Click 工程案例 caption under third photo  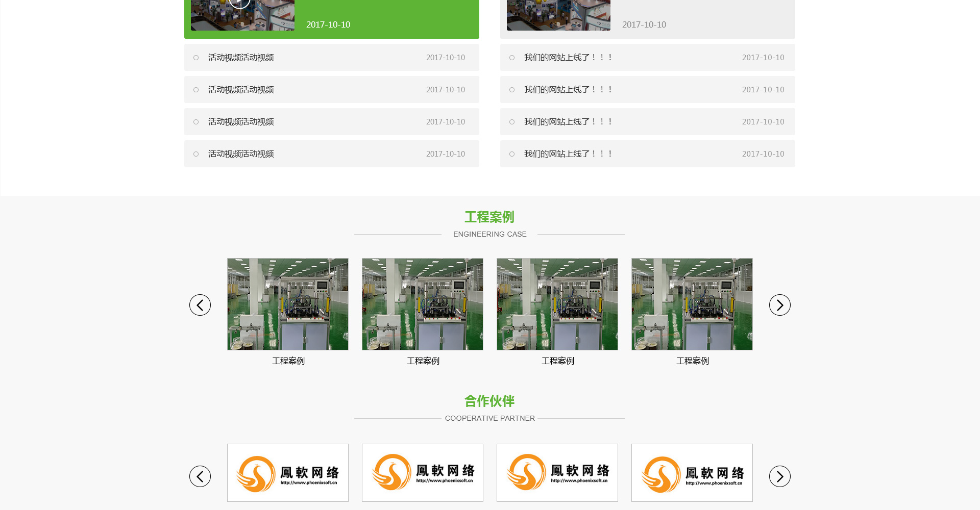click(557, 361)
